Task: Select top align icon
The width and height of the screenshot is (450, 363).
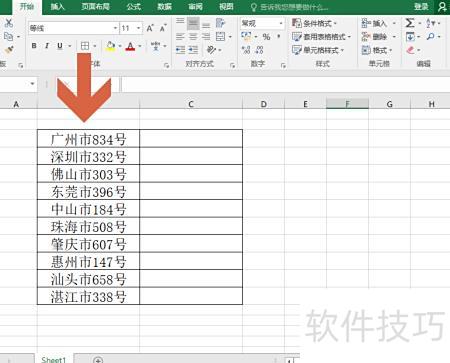Action: [180, 22]
